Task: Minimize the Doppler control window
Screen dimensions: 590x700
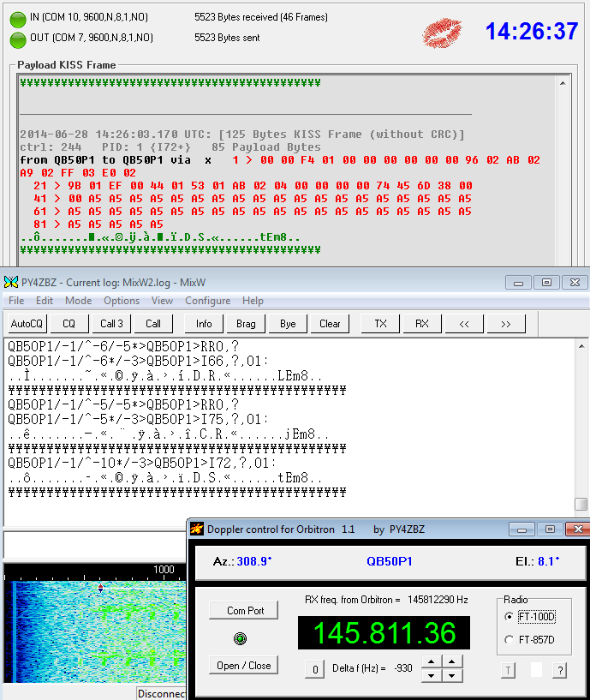Action: pos(521,529)
